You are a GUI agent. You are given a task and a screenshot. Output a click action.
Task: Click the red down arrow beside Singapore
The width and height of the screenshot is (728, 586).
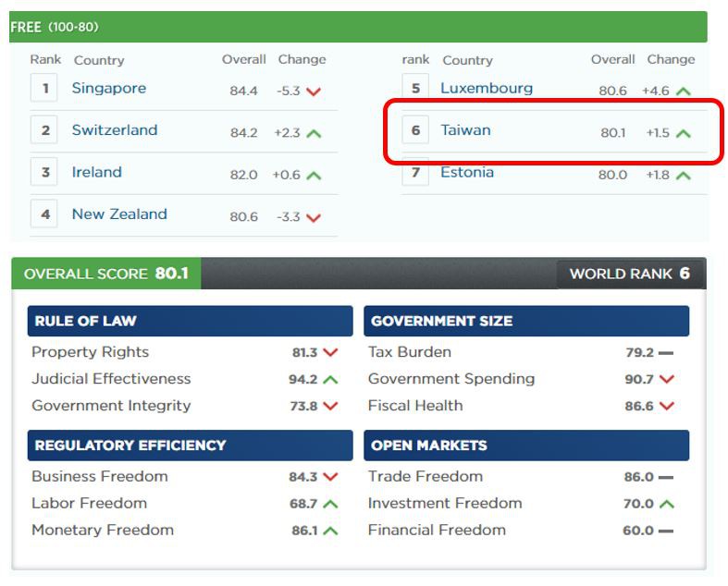pyautogui.click(x=313, y=91)
